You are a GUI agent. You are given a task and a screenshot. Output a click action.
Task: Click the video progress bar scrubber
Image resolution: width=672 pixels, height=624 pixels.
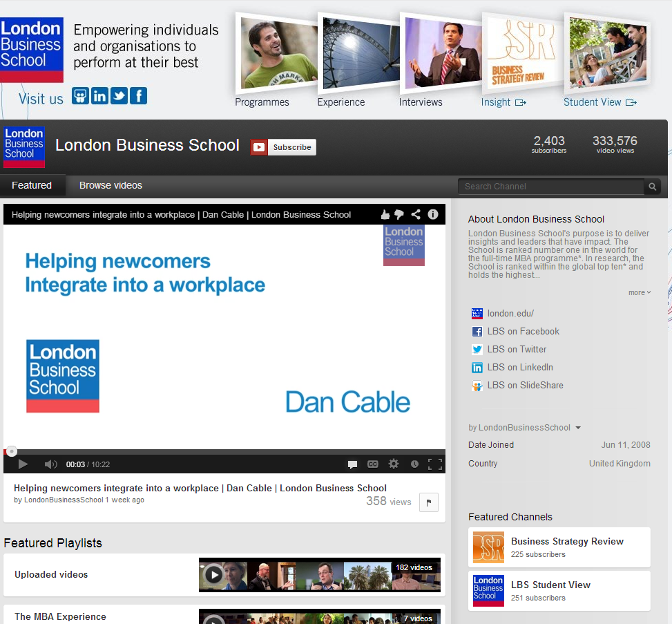point(12,452)
